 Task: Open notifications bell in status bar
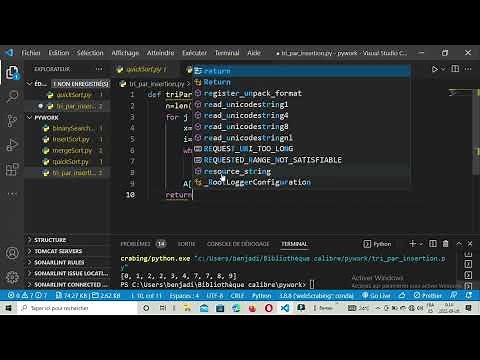tap(469, 295)
